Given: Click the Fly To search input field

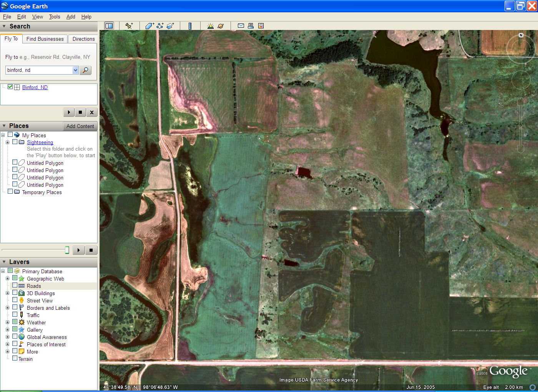Looking at the screenshot, I should click(x=39, y=70).
